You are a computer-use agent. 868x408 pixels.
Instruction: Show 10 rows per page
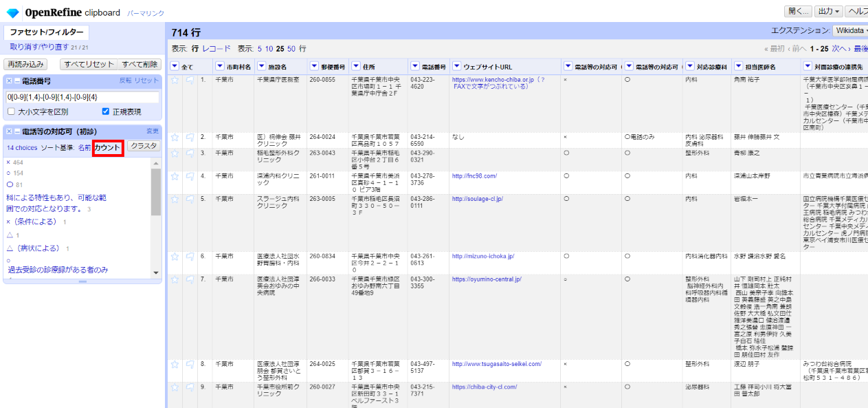[269, 49]
